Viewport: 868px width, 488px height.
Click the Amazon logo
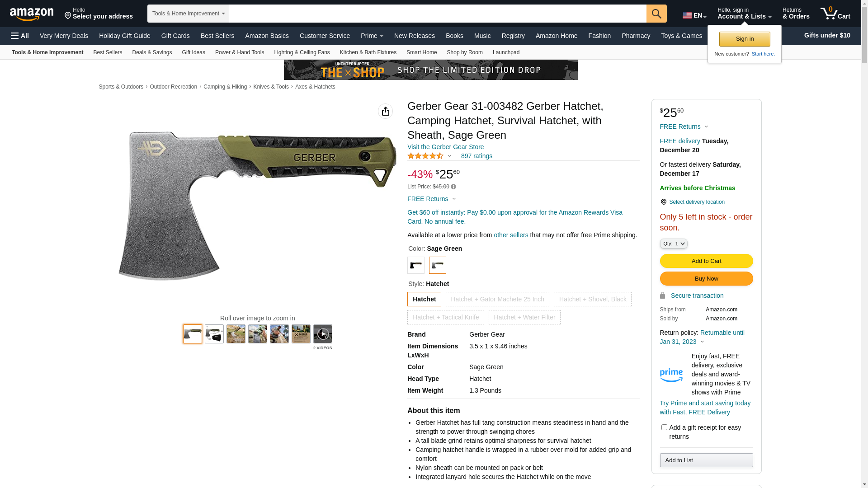pos(32,14)
